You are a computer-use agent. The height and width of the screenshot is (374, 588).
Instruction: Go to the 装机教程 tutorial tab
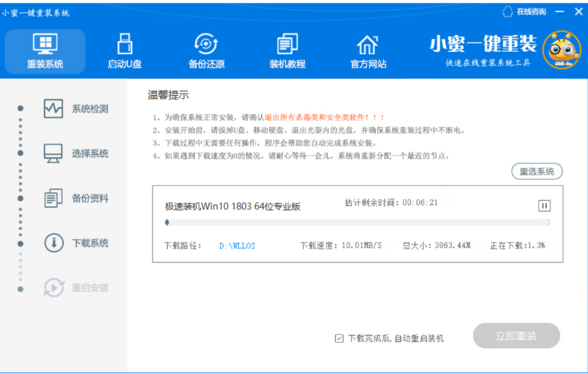[x=287, y=51]
